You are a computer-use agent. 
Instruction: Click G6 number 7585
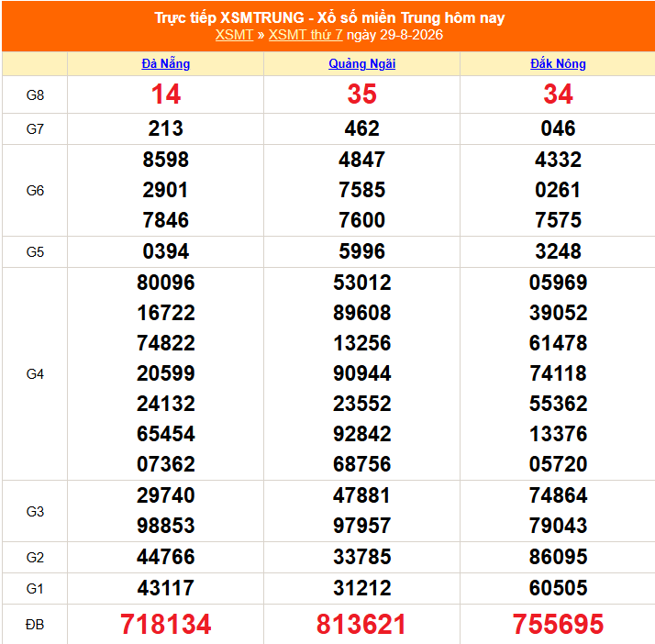pyautogui.click(x=361, y=191)
